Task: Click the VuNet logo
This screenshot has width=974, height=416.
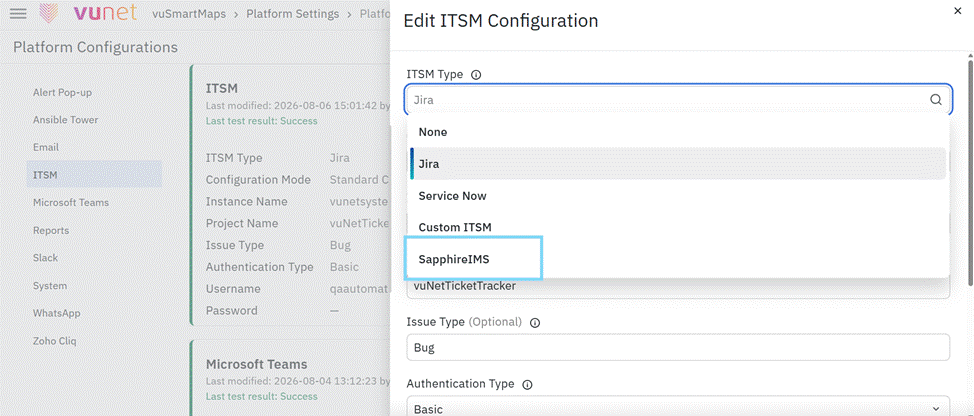Action: 88,13
